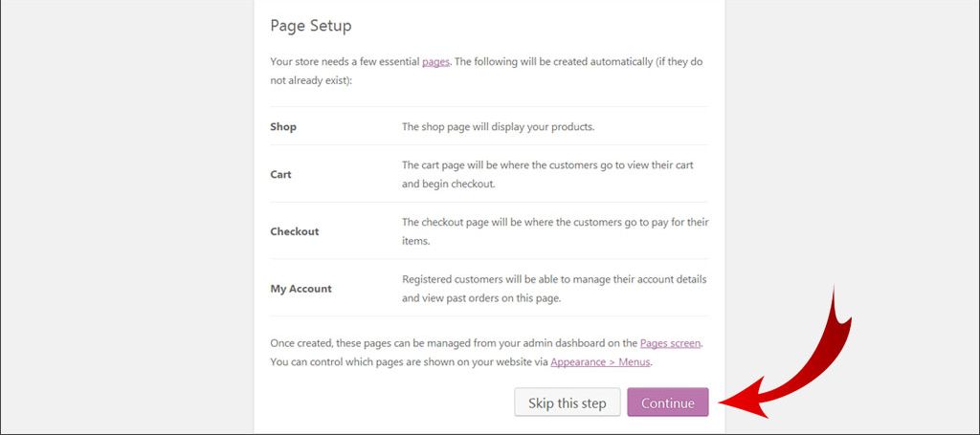Click the "admin dashboard" phrase
Viewport: 980px width, 435px height.
546,343
